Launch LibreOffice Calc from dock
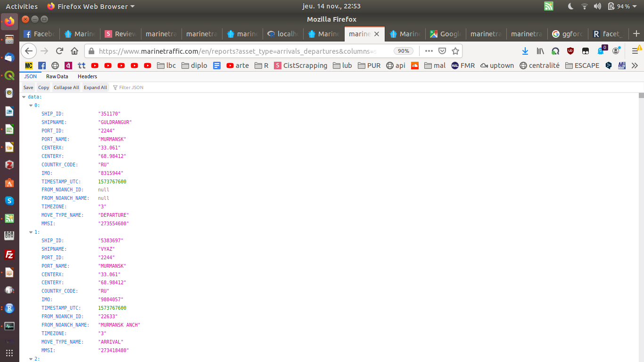Viewport: 644px width, 362px height. tap(9, 129)
